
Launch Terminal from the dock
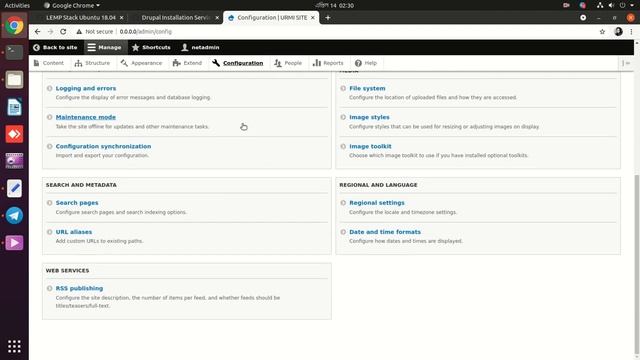pyautogui.click(x=14, y=53)
